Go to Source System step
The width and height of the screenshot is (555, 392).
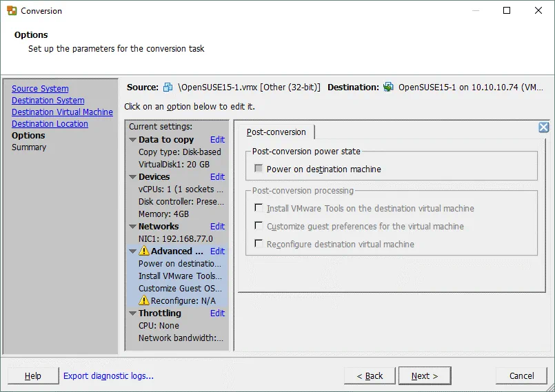(40, 89)
